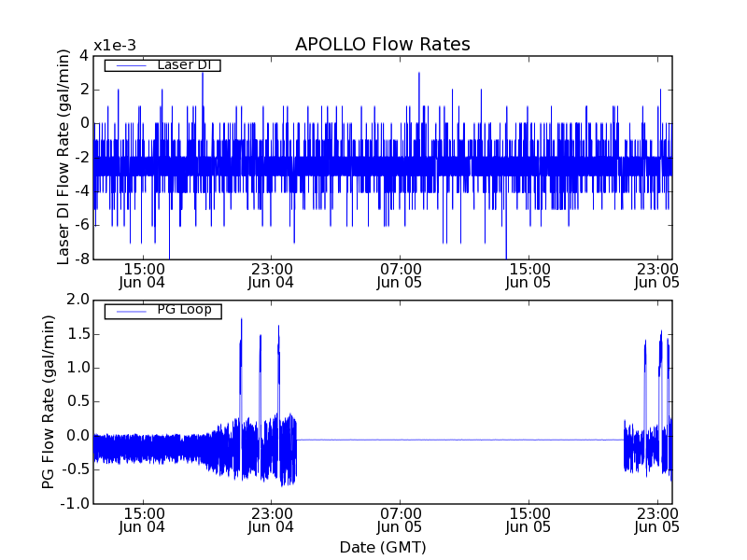
Task: Click the tallest PG Loop spike on Jun 04
Action: coord(241,322)
